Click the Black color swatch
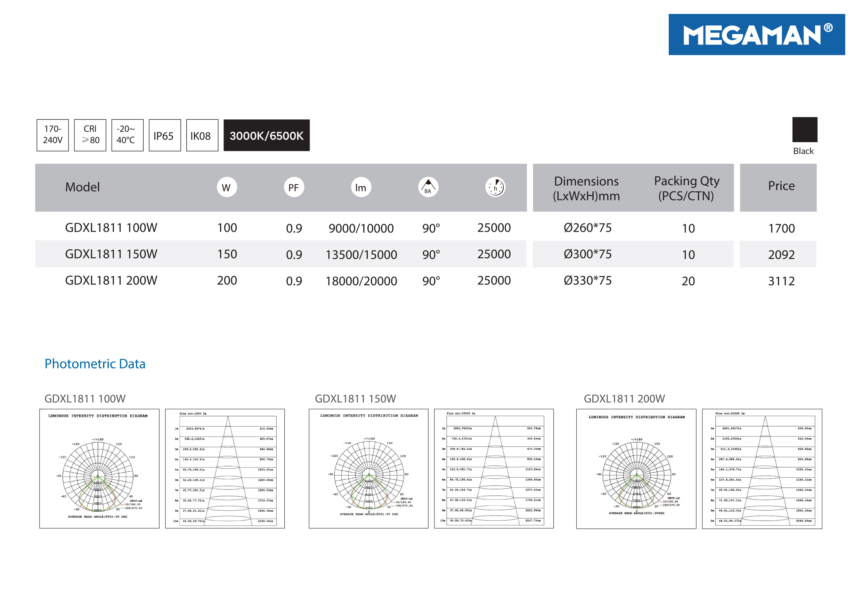 tap(804, 130)
